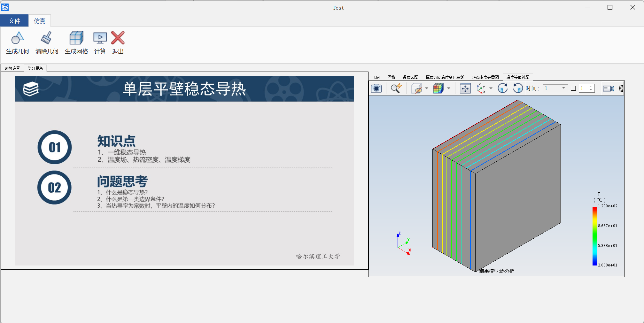
Task: Click the 知识点 heading
Action: (x=116, y=141)
